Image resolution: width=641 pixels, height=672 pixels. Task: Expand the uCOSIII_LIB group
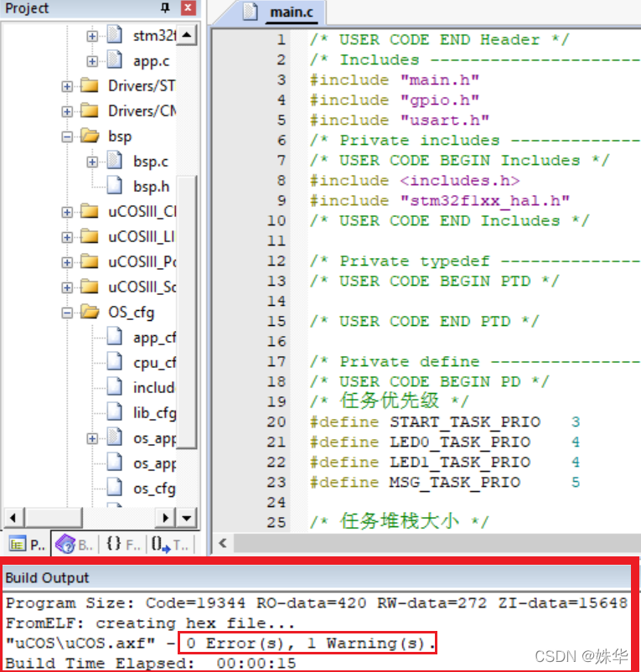67,237
